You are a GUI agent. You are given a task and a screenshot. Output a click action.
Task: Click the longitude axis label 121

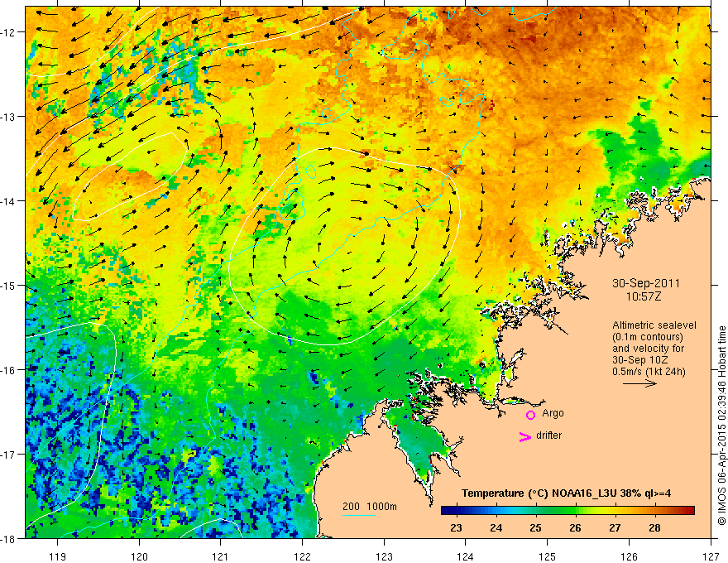221,556
